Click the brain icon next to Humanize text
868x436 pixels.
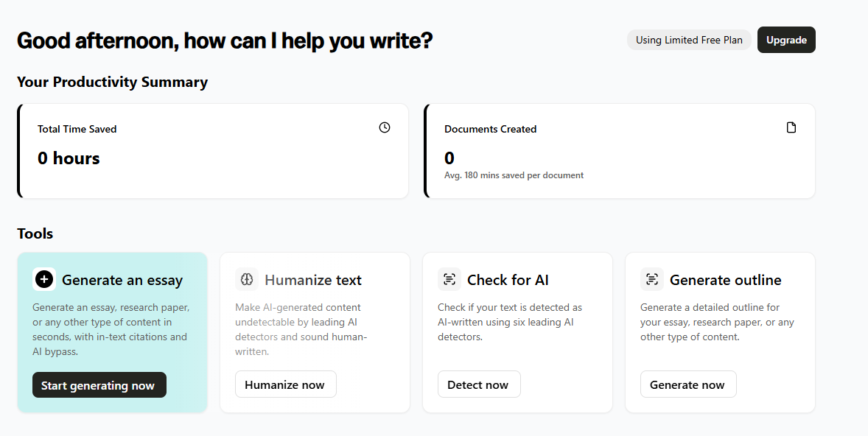(x=247, y=279)
